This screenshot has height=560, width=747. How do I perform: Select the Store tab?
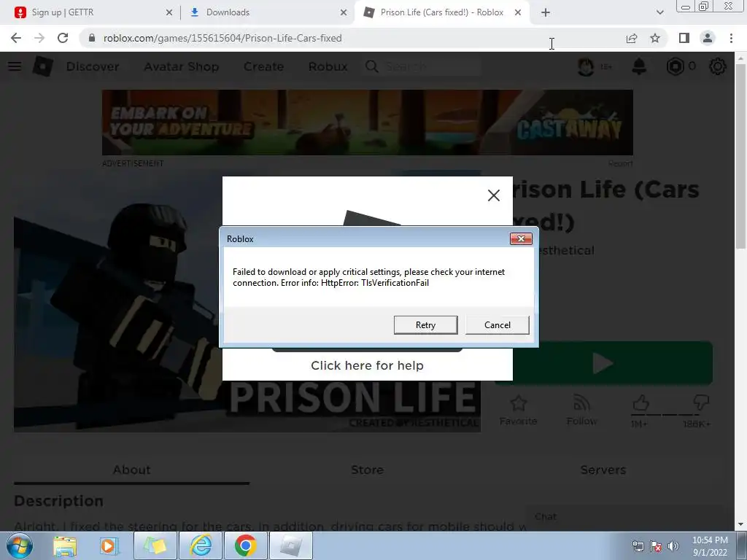pos(367,470)
